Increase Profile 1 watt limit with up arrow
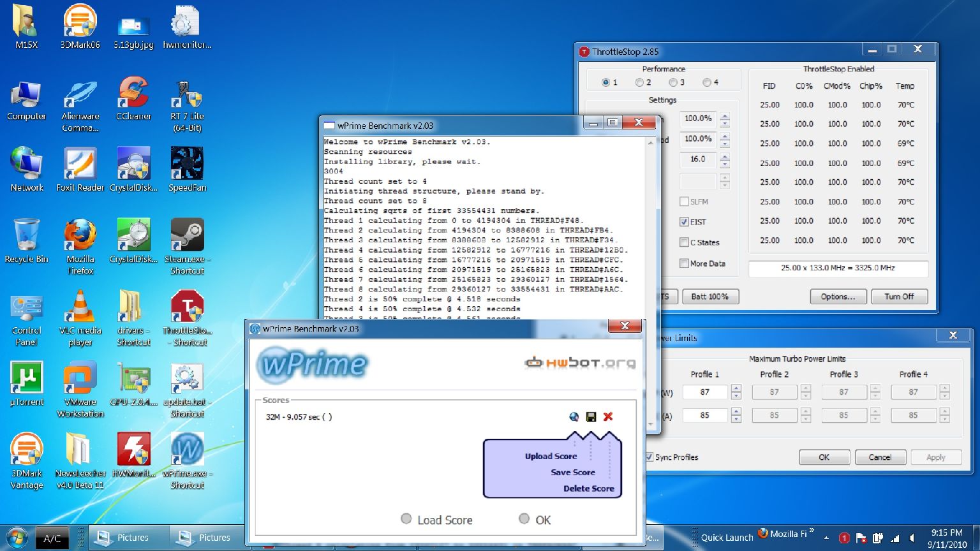 point(736,388)
